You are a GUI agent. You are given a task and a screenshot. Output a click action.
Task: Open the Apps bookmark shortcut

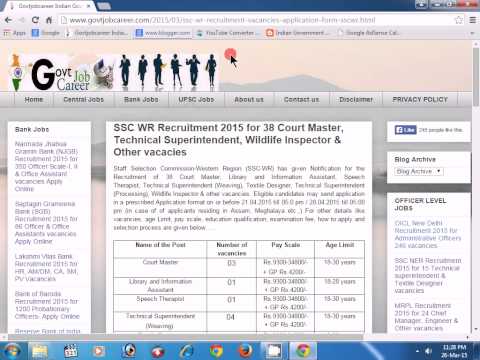[14, 33]
